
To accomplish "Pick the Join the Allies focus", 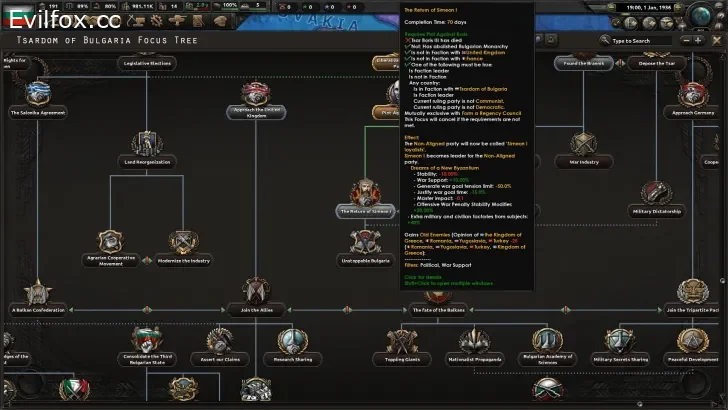I will point(256,298).
